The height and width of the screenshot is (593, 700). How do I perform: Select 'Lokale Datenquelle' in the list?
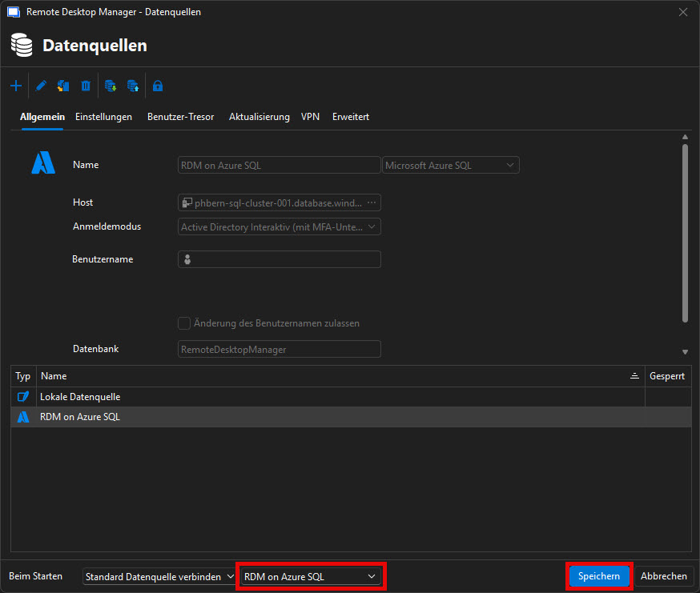80,397
